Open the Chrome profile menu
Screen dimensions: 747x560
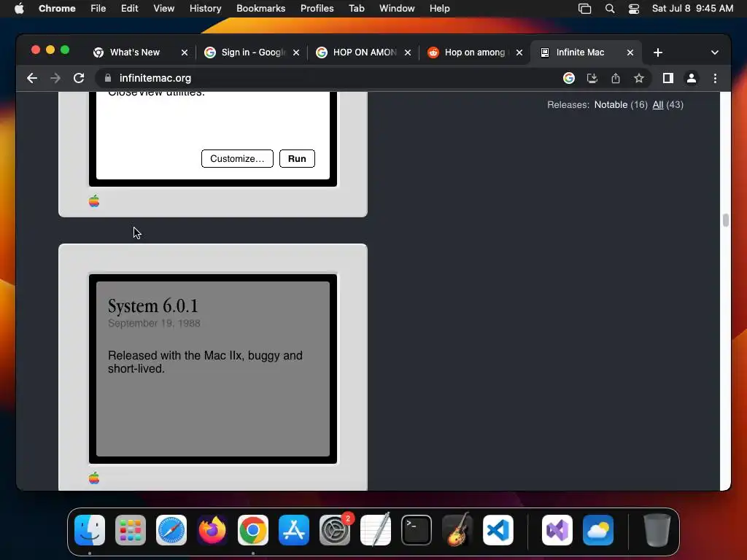click(x=692, y=78)
